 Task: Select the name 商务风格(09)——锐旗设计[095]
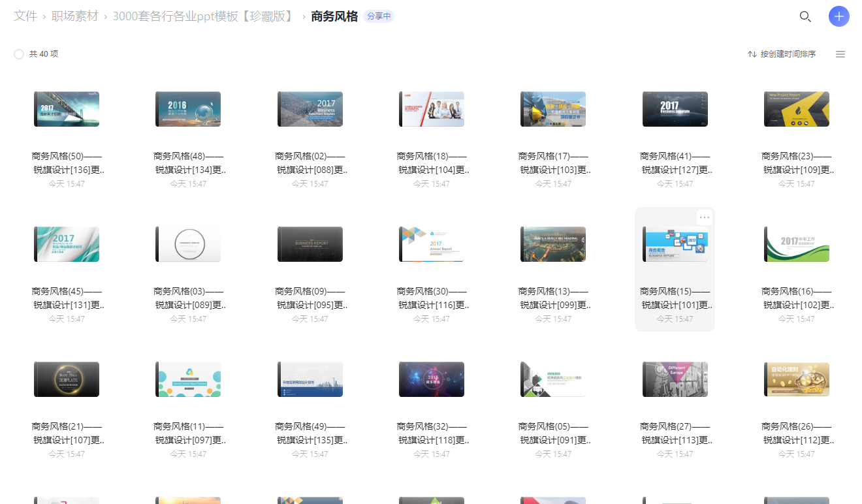pos(310,298)
